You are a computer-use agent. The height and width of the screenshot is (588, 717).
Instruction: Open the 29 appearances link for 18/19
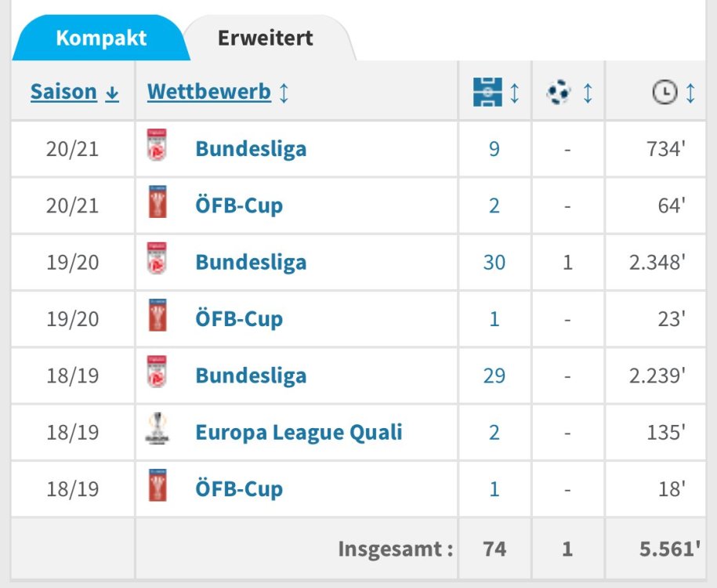point(494,375)
